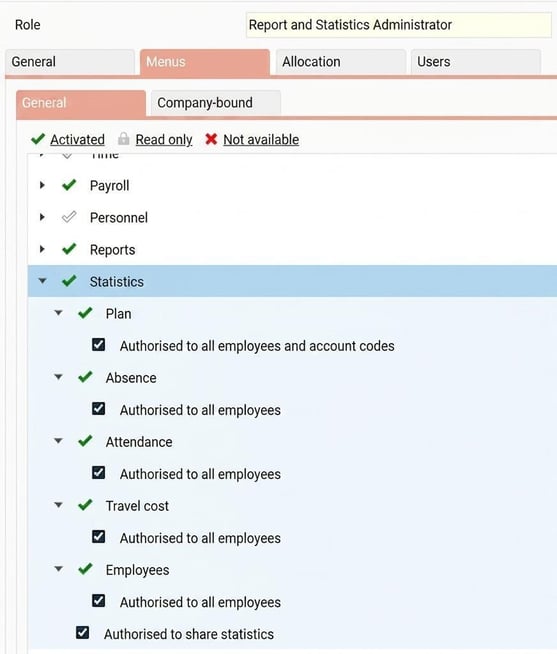Viewport: 557px width, 654px height.
Task: Click the green checkmark icon next to Absence
Action: pos(85,377)
